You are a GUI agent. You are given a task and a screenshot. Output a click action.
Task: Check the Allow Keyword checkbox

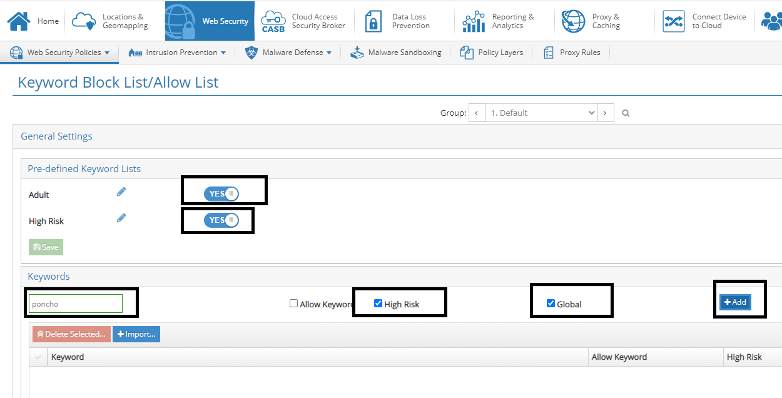pos(294,303)
